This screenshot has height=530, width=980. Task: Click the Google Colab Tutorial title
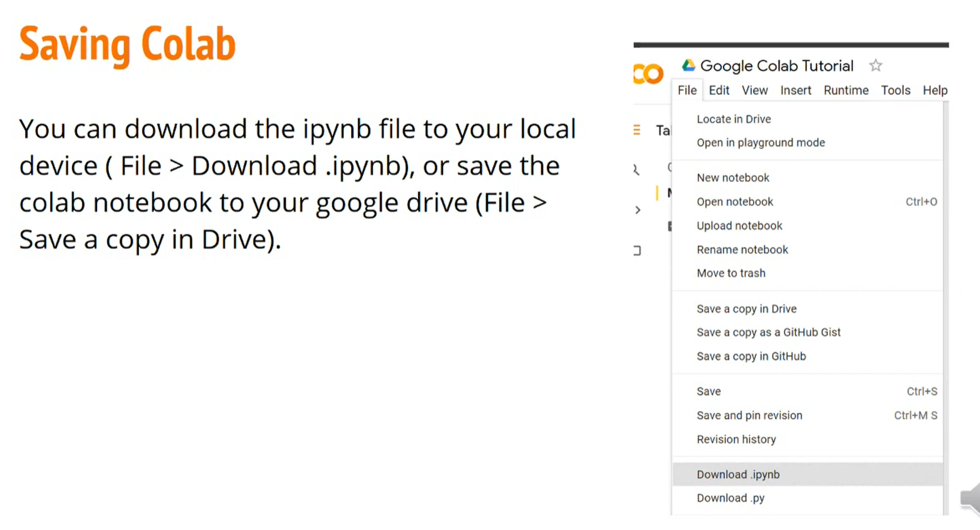click(776, 66)
